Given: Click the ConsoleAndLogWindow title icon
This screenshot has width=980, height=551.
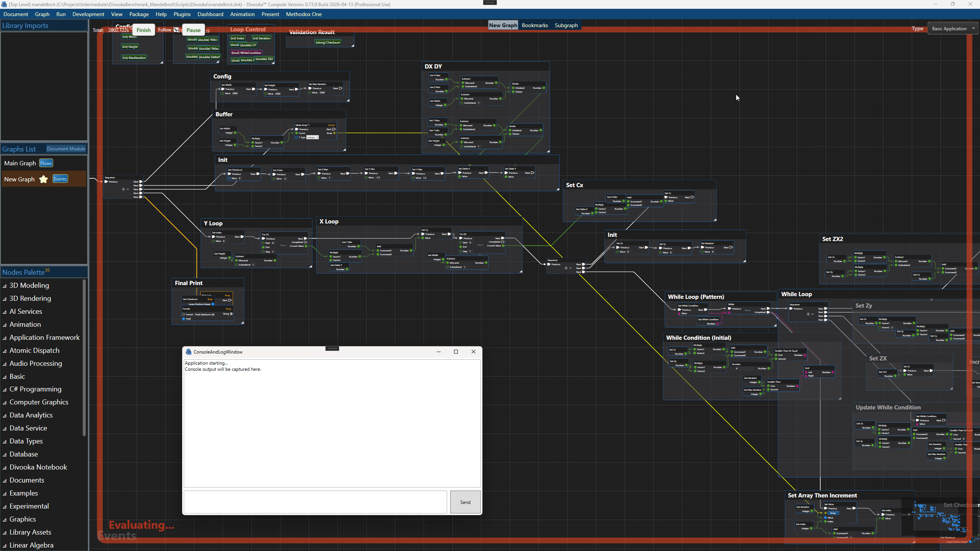Looking at the screenshot, I should click(188, 352).
